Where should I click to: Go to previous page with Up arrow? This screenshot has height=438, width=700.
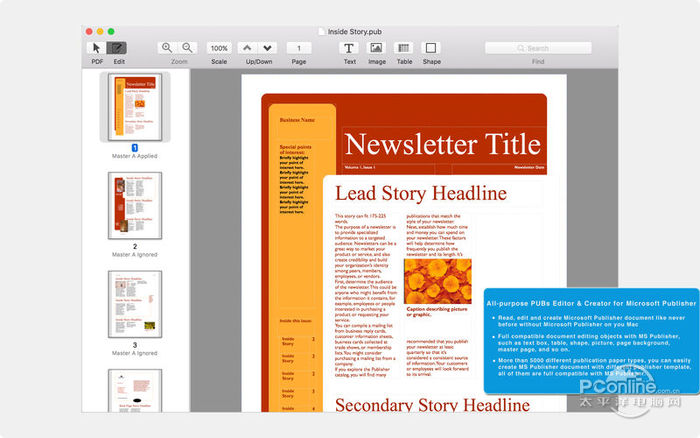coord(247,47)
